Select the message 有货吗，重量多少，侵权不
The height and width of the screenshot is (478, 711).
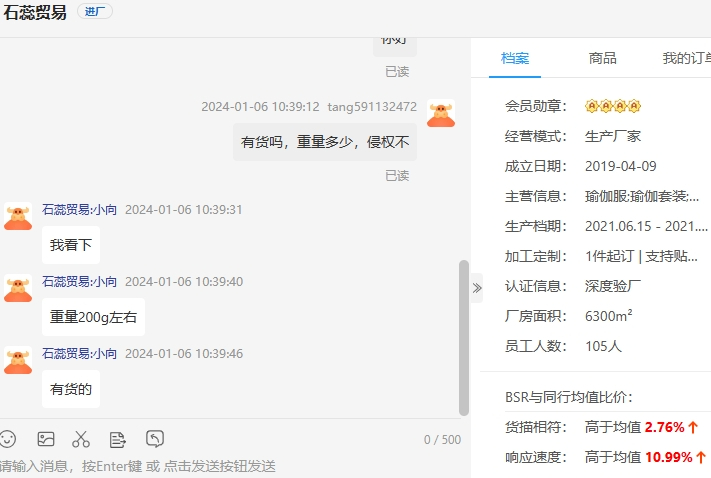point(325,142)
